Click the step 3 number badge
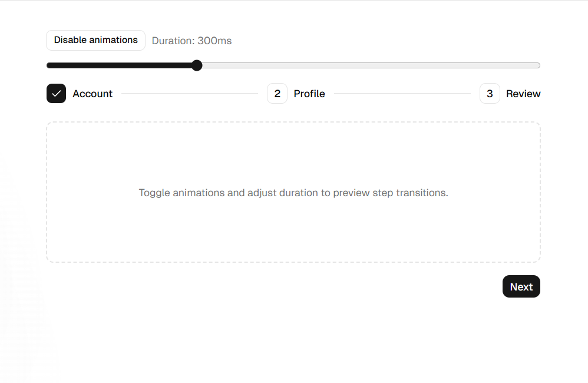Viewport: 588px width, 383px height. pyautogui.click(x=490, y=94)
